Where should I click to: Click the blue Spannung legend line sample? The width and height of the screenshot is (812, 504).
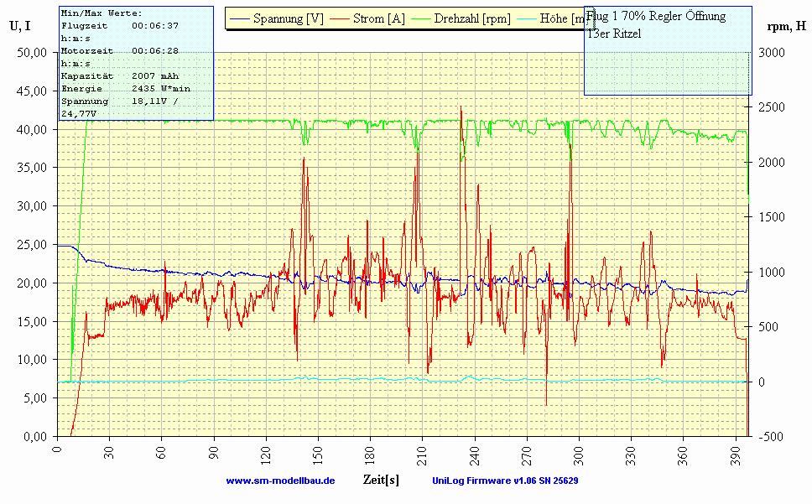(240, 18)
